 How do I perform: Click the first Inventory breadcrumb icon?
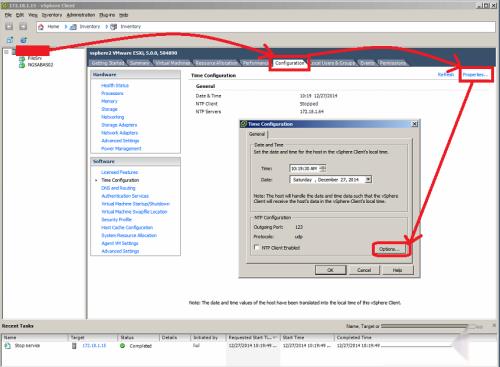coord(73,27)
